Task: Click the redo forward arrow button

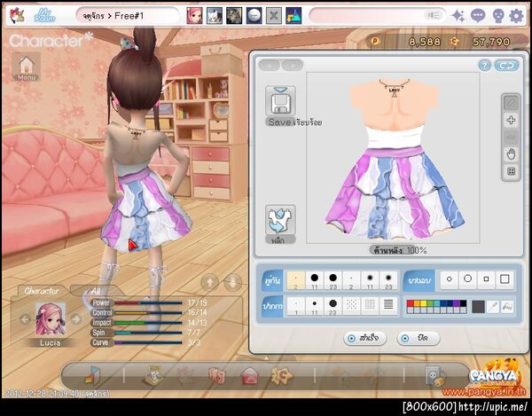Action: (x=292, y=65)
